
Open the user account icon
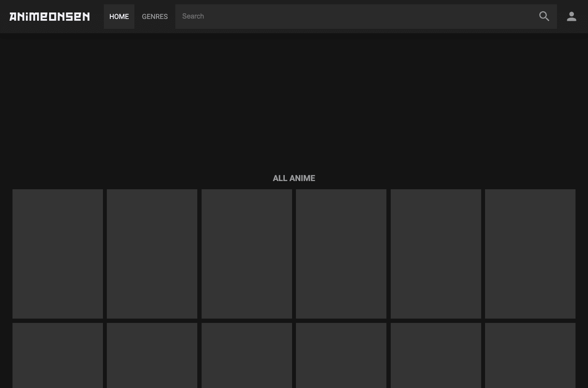coord(572,16)
